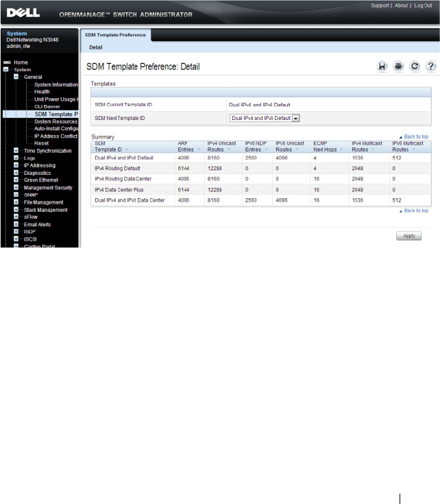Open Home in the navigation tree
This screenshot has height=504, width=440.
21,62
